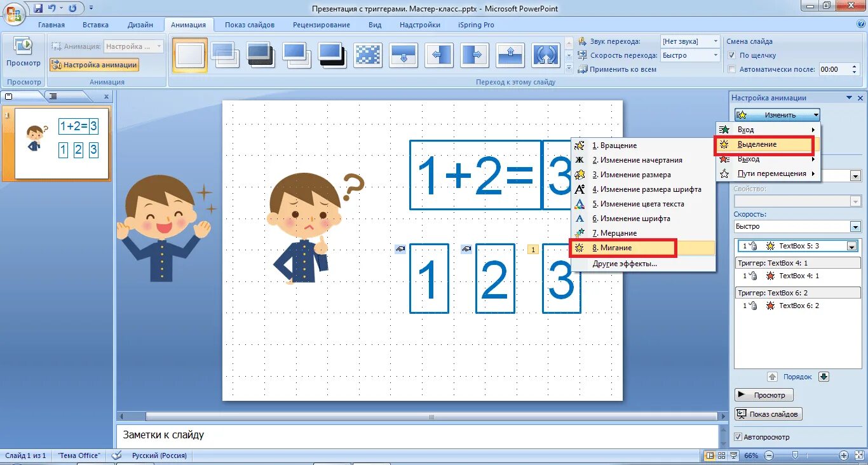Open the Главная ribbon tab

pyautogui.click(x=51, y=25)
